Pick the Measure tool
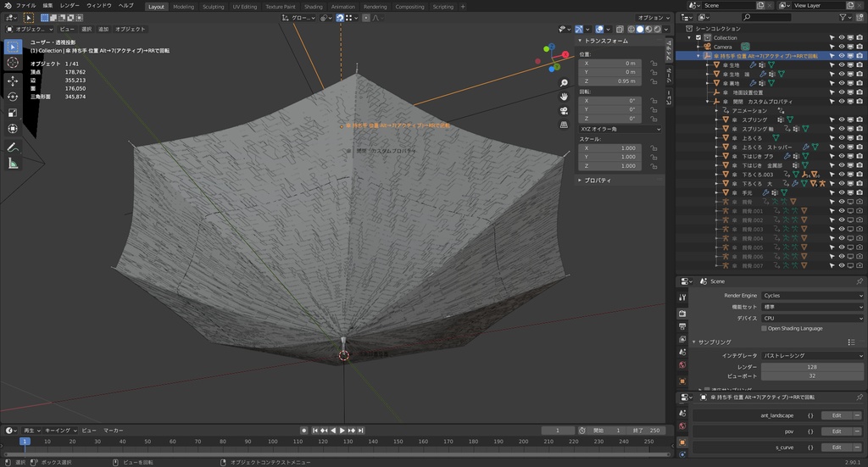This screenshot has width=868, height=467. point(13,164)
